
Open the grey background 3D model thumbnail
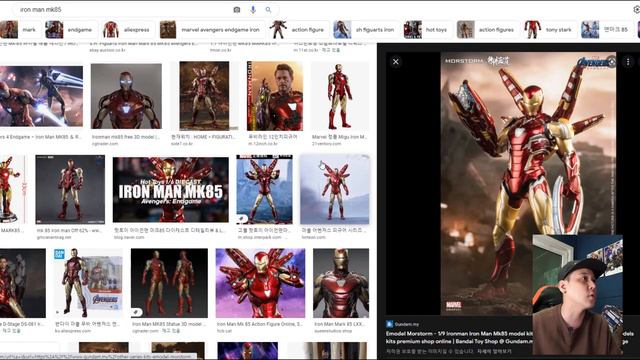(x=126, y=96)
